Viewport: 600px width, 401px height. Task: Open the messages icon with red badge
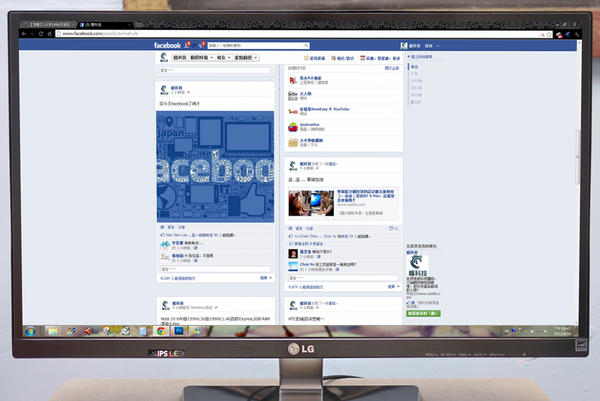coord(202,45)
